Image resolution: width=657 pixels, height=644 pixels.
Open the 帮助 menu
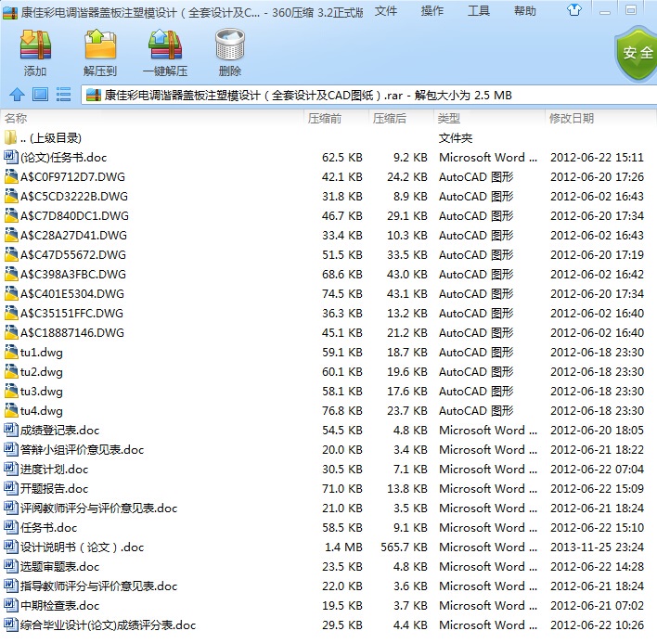525,11
